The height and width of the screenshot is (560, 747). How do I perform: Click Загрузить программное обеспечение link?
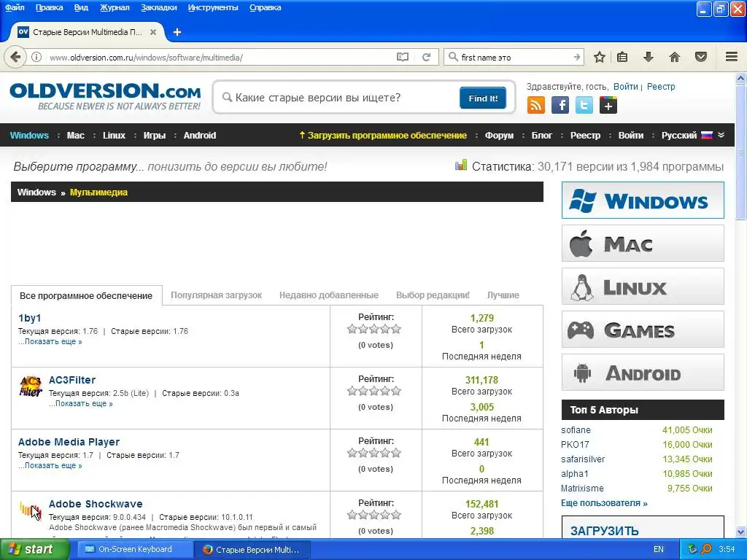point(383,135)
